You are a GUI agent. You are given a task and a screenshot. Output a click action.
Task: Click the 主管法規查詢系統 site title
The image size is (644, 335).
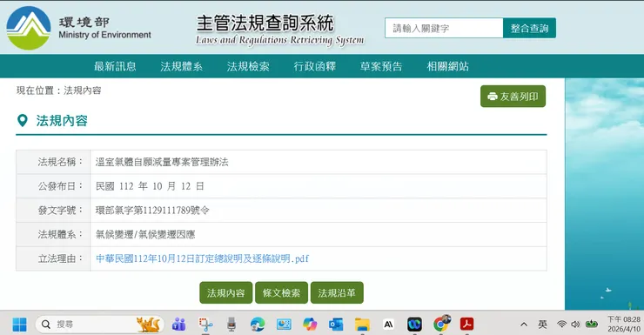(x=265, y=23)
